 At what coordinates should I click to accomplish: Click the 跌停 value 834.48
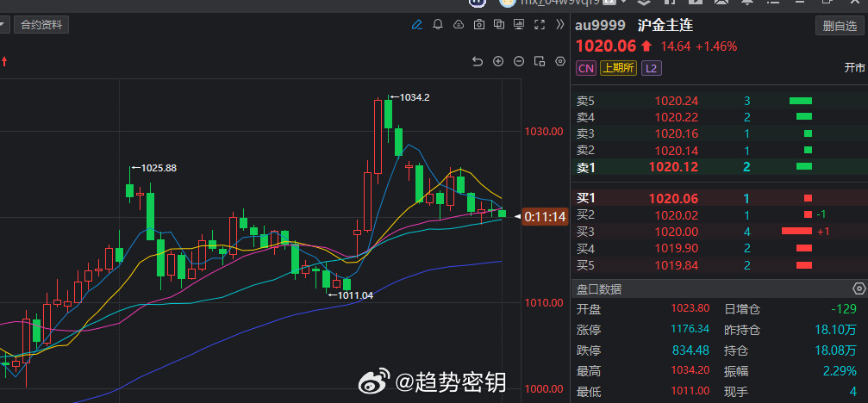[690, 350]
